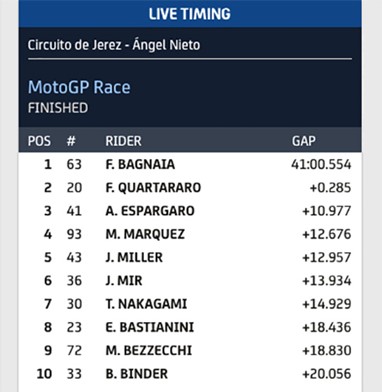Click on J. MILLER rider name
This screenshot has width=382, height=392.
134,257
